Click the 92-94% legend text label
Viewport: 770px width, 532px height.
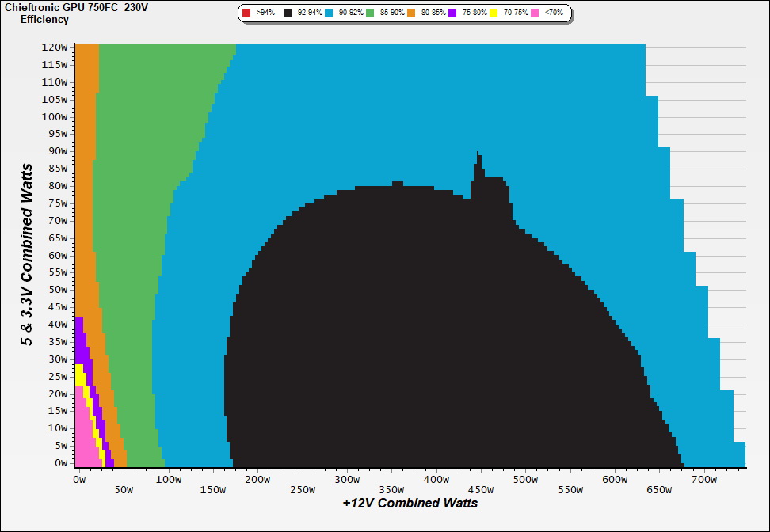pos(309,13)
